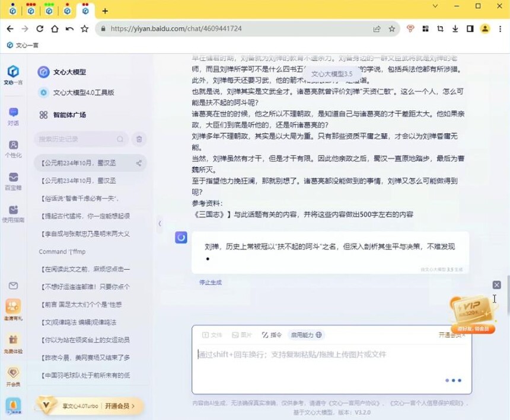This screenshot has width=510, height=420.
Task: Select 文心大模型4.0工具版 model
Action: click(x=83, y=92)
